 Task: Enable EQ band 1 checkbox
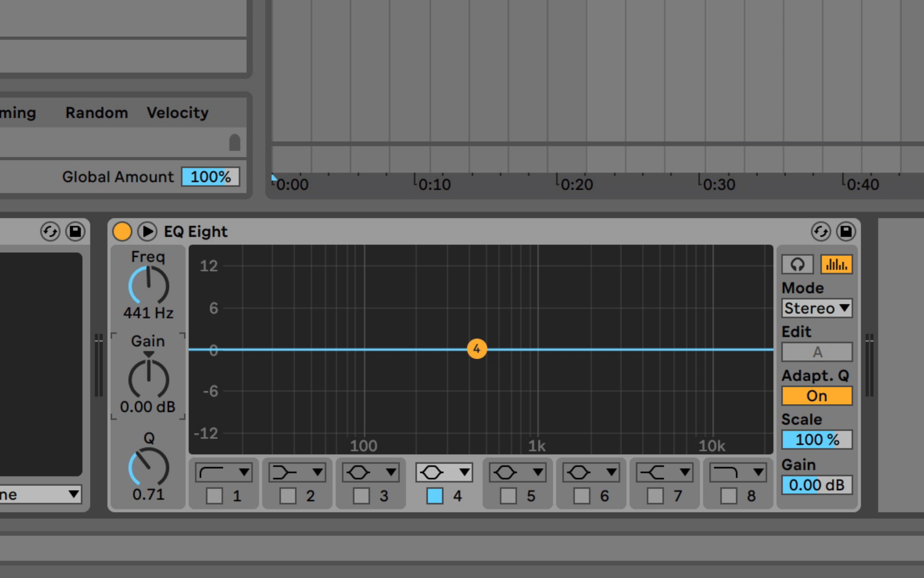point(214,496)
